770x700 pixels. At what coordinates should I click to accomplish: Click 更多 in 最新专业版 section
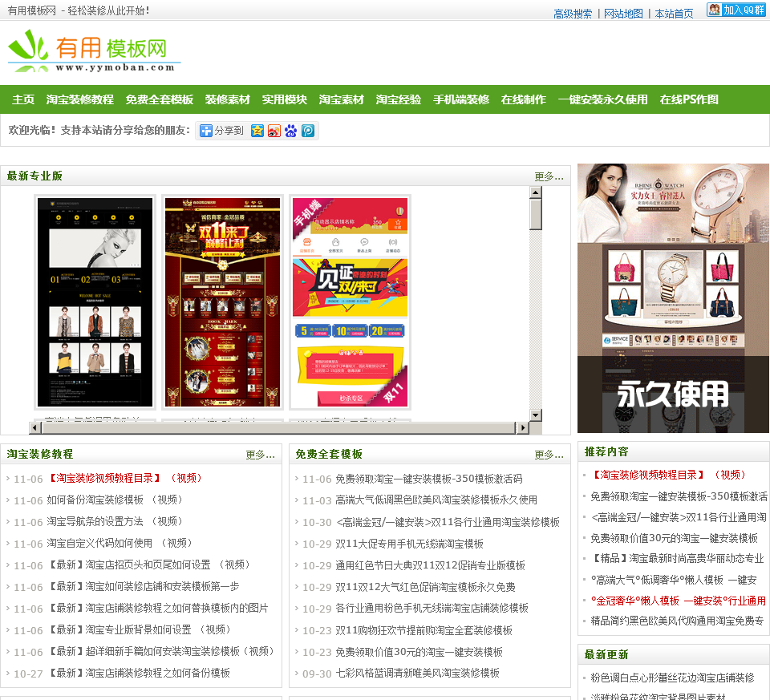(549, 176)
